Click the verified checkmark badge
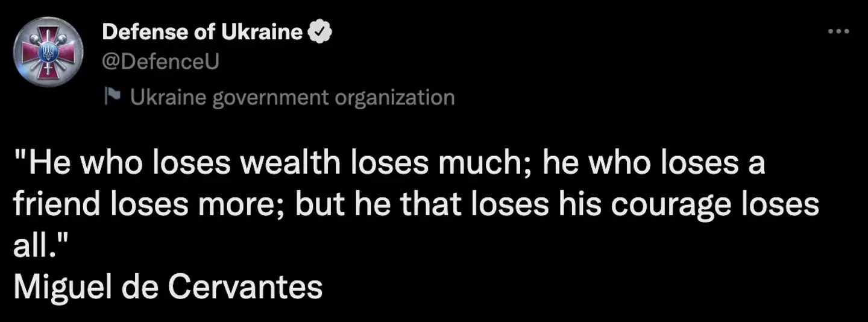 (x=319, y=33)
